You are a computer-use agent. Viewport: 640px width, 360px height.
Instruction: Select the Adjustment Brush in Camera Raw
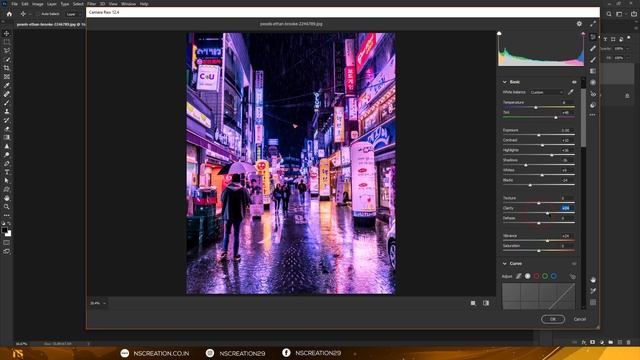coord(593,60)
